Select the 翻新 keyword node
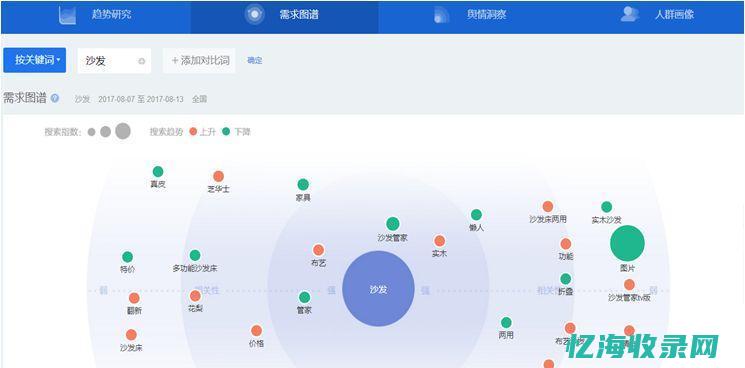Viewport: 745px width, 368px height. click(134, 298)
